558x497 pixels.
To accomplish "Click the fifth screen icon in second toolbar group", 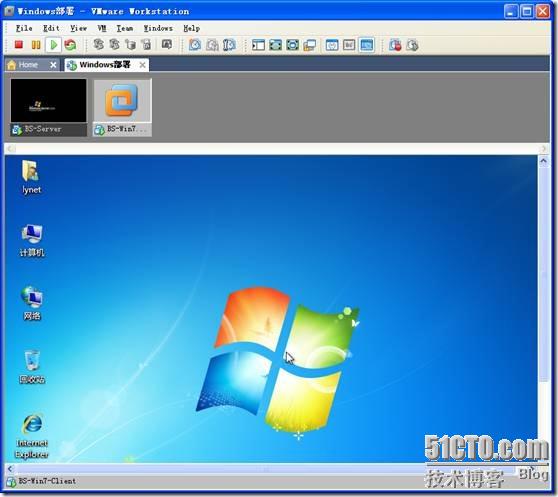I will click(x=167, y=45).
